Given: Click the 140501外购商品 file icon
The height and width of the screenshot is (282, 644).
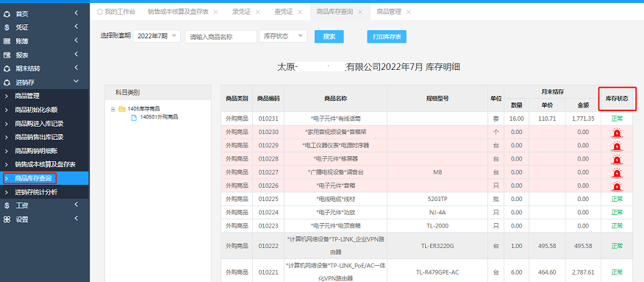Looking at the screenshot, I should pos(134,117).
